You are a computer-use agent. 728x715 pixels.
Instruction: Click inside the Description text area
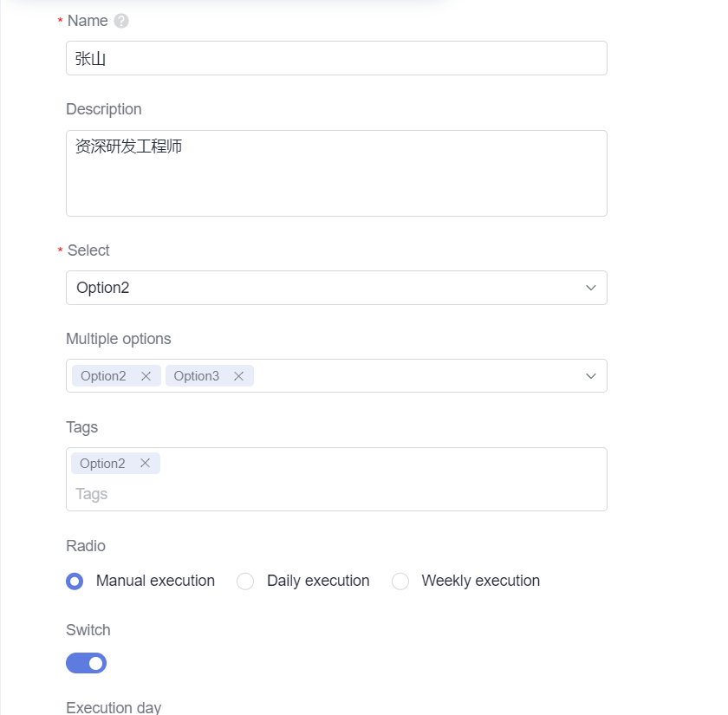pos(336,172)
